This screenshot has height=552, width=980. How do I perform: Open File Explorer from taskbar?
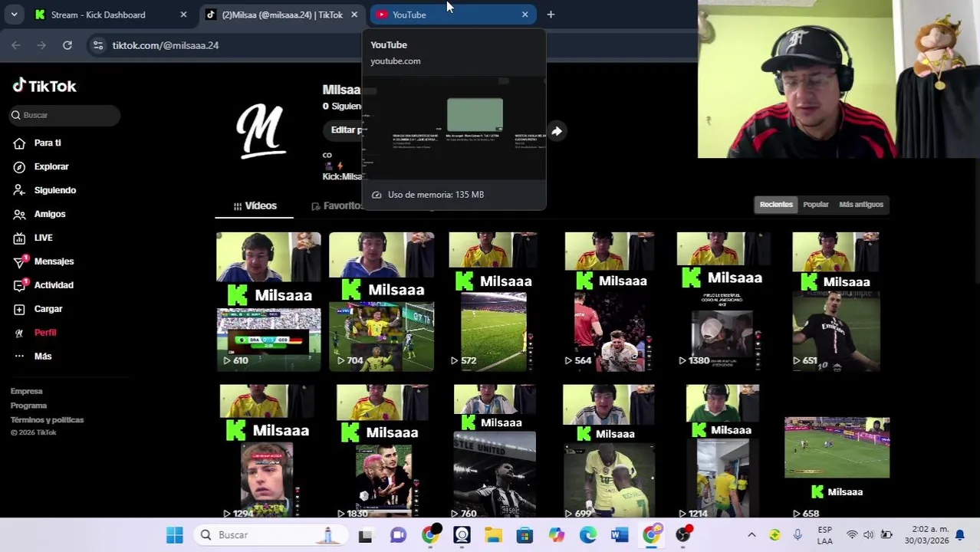click(493, 535)
